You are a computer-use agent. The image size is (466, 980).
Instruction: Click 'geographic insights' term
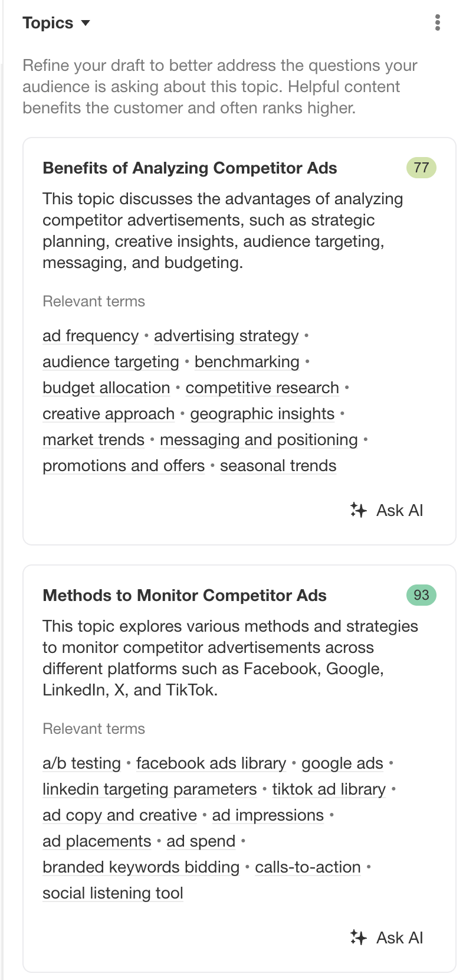coord(262,414)
